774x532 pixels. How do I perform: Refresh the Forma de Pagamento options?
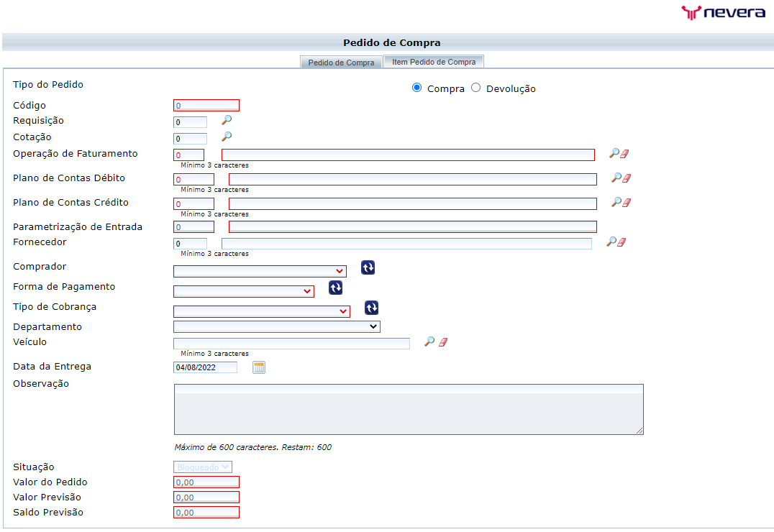click(335, 287)
